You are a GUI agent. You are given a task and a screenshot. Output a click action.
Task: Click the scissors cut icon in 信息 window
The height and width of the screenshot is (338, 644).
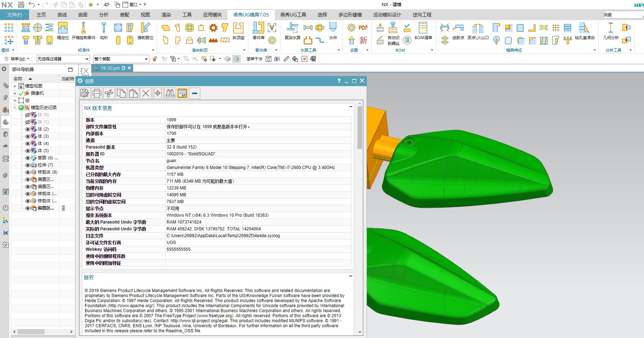pos(109,94)
